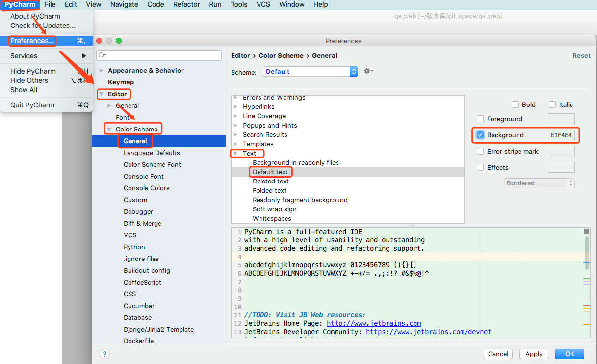Toggle the Foreground checkbox

tap(480, 119)
